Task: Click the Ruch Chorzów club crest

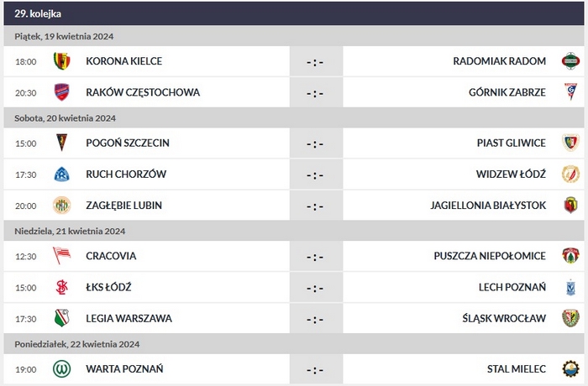Action: coord(61,175)
